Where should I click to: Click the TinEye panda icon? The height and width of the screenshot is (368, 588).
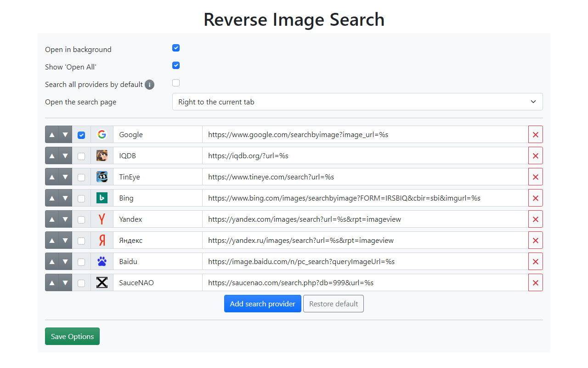(102, 177)
